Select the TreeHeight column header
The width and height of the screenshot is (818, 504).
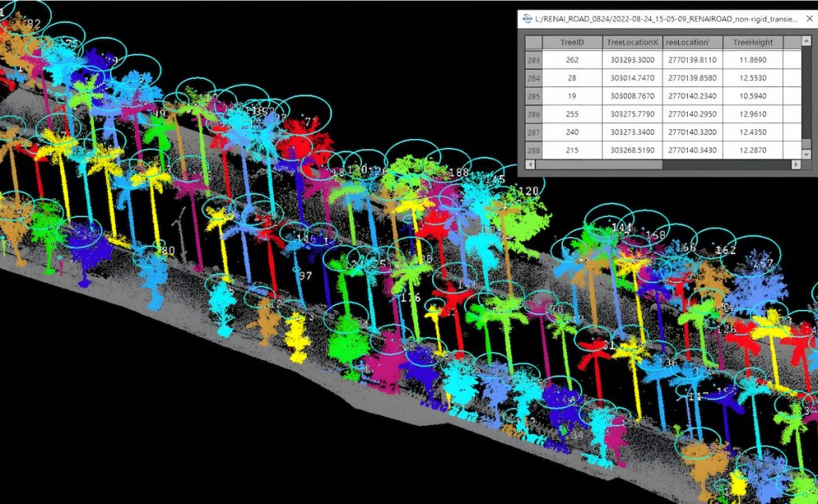pyautogui.click(x=752, y=42)
